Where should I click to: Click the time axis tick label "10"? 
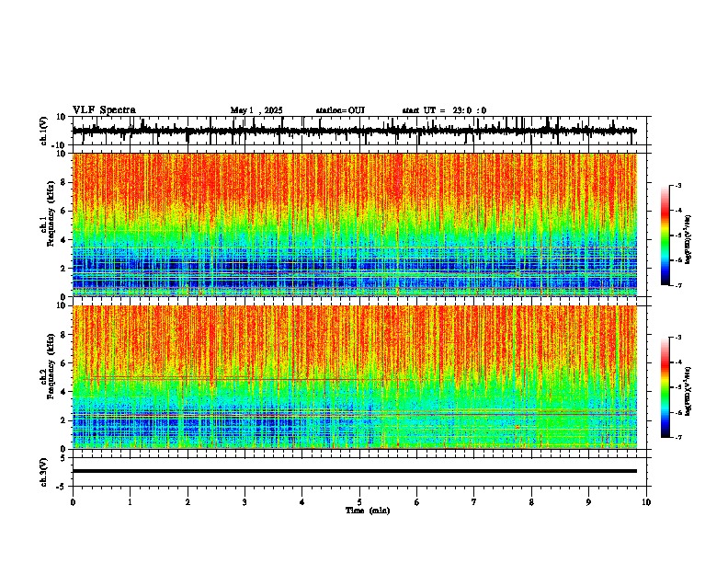(646, 502)
